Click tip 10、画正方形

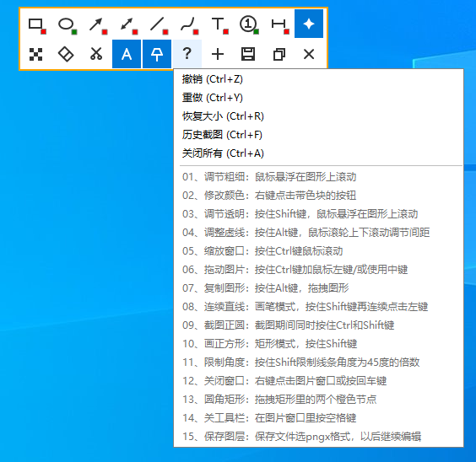click(x=318, y=343)
